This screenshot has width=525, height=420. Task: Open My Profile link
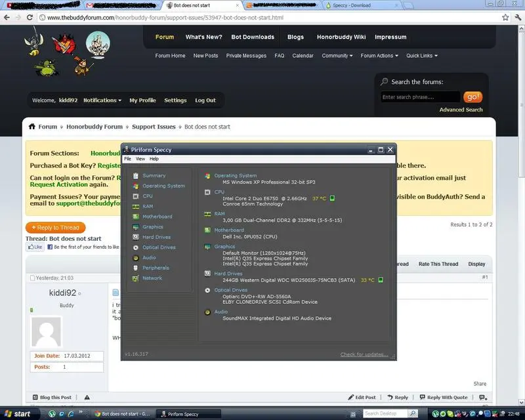tap(142, 100)
